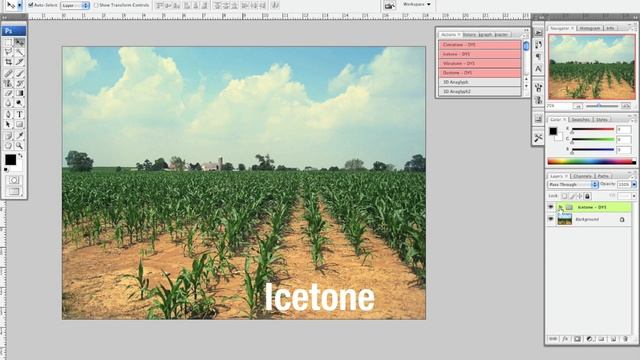This screenshot has height=360, width=640.
Task: Click the Navigator preview thumbnail
Action: (591, 67)
